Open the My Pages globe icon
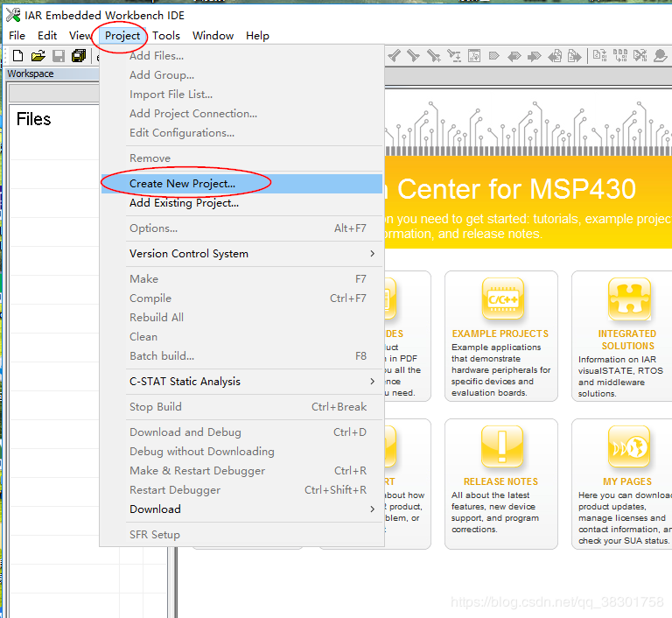 click(x=628, y=448)
